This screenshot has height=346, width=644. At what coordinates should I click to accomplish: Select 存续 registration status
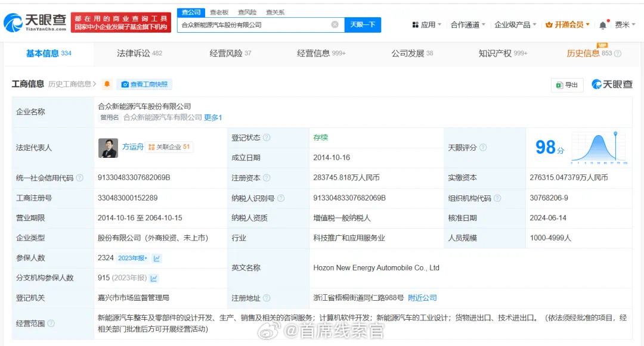click(x=320, y=138)
